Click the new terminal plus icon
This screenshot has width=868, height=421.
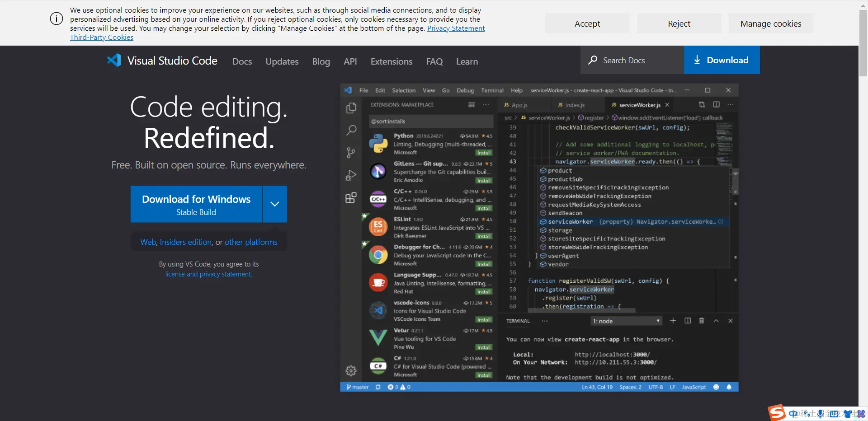[x=673, y=321]
